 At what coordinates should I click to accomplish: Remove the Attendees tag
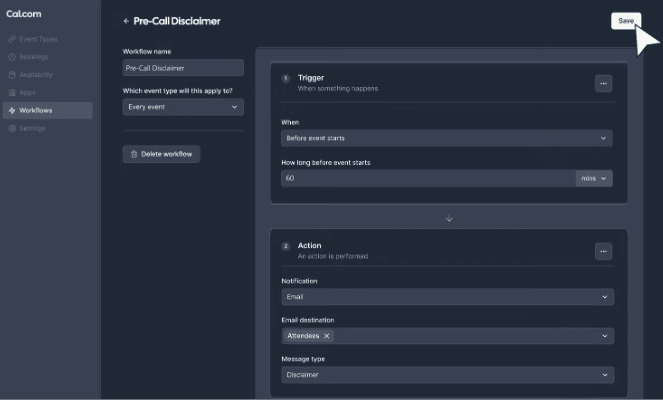click(326, 336)
